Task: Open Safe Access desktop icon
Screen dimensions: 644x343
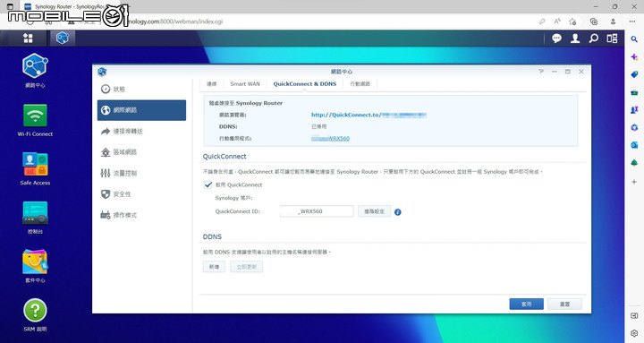Action: click(35, 168)
